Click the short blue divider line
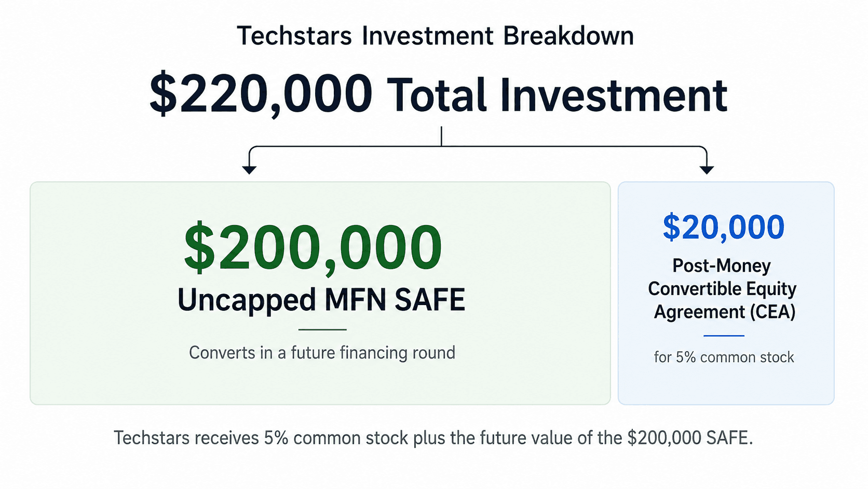 tap(724, 336)
